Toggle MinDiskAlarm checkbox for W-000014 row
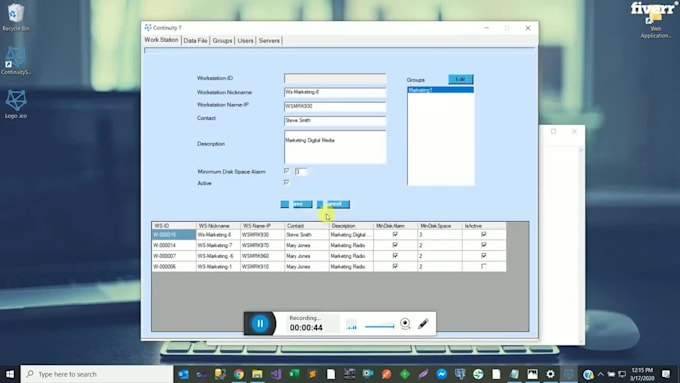 tap(395, 245)
